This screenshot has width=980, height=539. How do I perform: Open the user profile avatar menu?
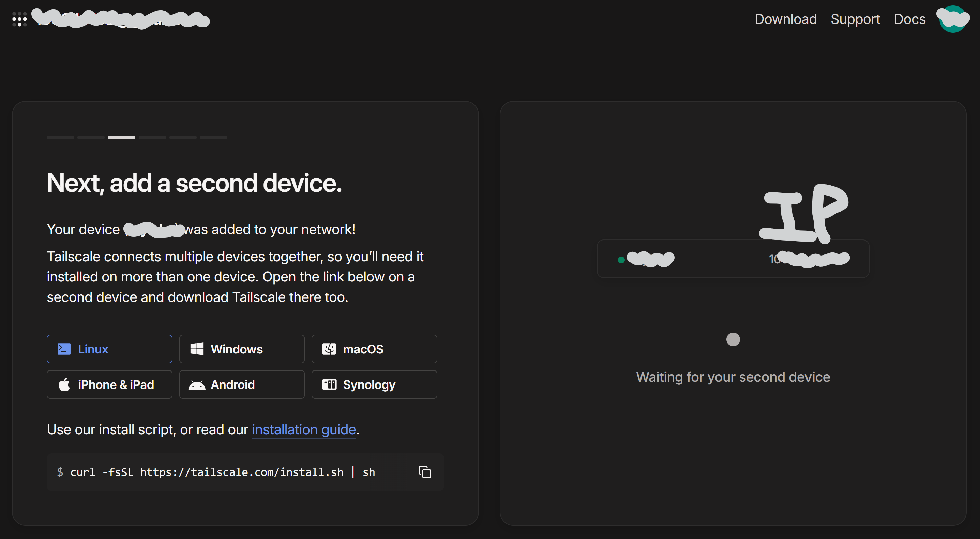pyautogui.click(x=953, y=19)
